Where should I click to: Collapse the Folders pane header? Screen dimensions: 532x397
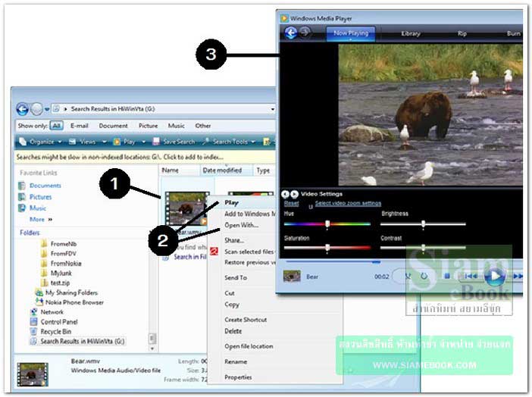tap(30, 233)
